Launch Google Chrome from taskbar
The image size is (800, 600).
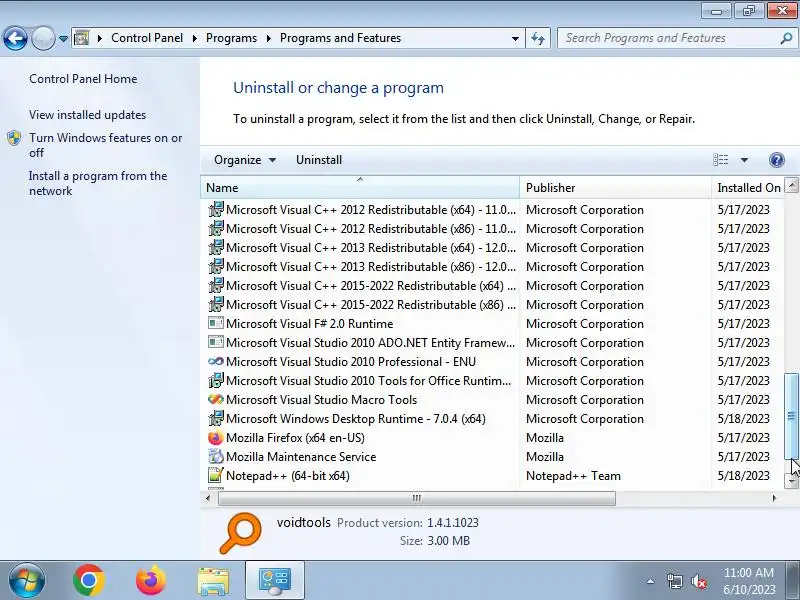tap(89, 580)
